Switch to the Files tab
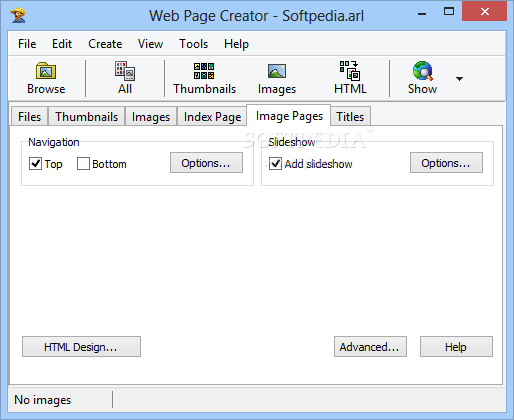This screenshot has height=420, width=514. 29,117
